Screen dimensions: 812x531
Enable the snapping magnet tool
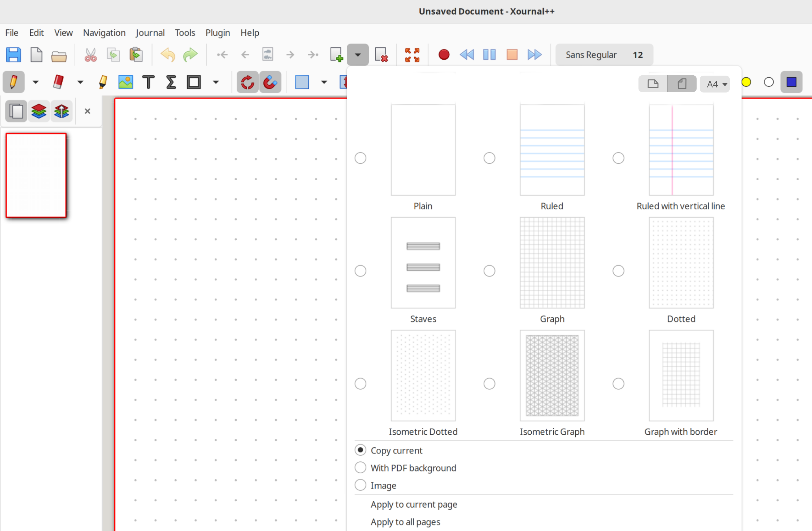[270, 82]
